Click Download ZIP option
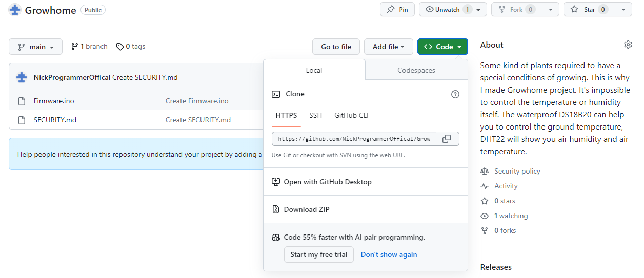This screenshot has height=278, width=644. (x=306, y=209)
